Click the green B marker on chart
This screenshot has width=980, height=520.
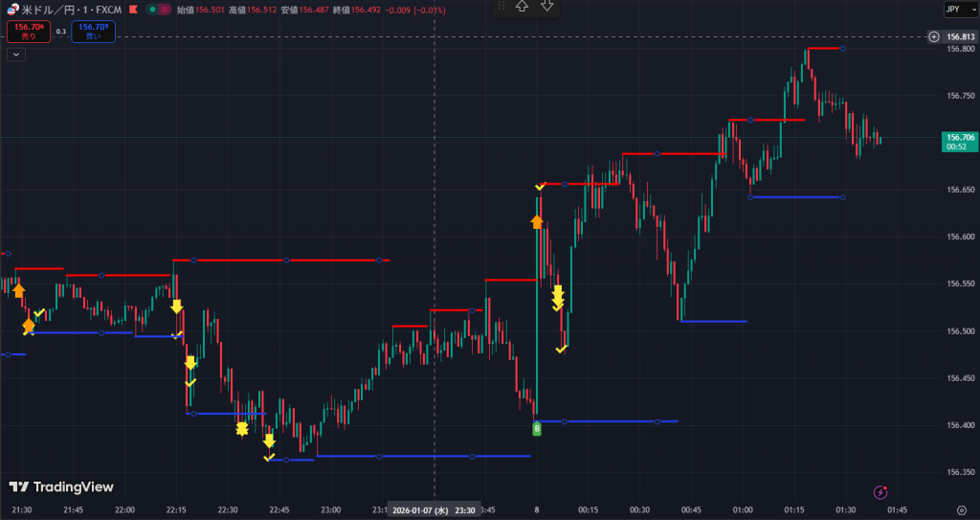coord(537,429)
